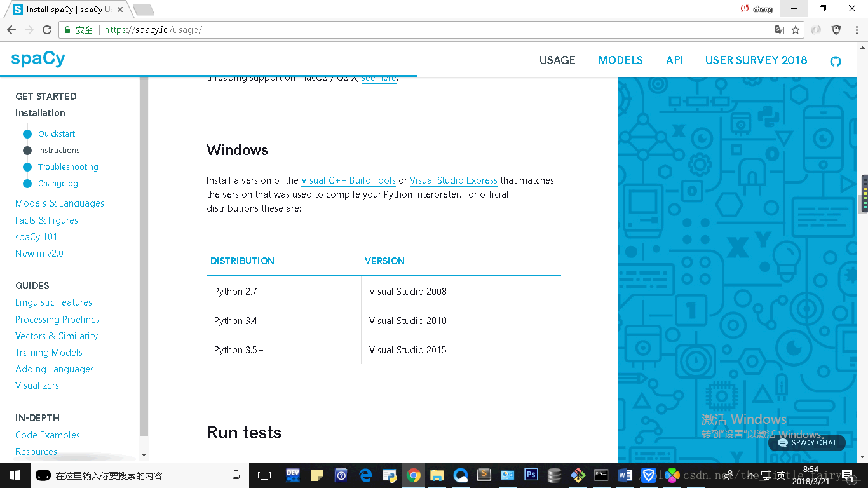Viewport: 868px width, 488px height.
Task: Open Training Models guide
Action: point(49,353)
